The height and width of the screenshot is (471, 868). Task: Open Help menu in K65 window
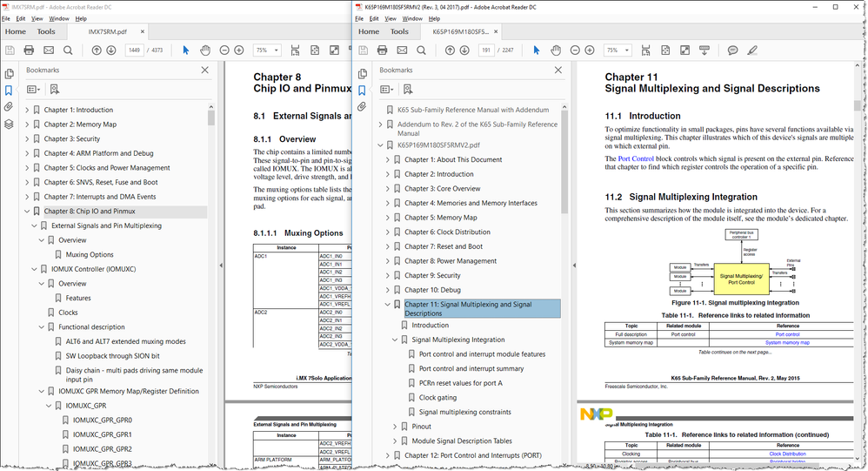click(x=434, y=18)
